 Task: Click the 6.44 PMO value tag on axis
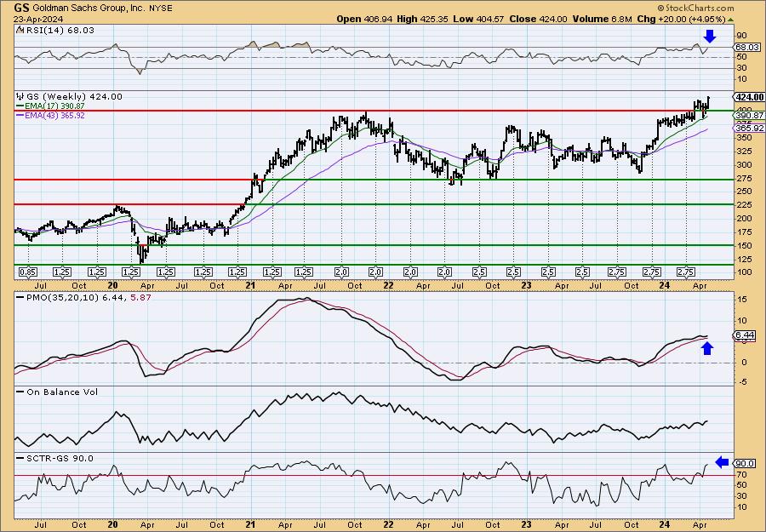[746, 335]
